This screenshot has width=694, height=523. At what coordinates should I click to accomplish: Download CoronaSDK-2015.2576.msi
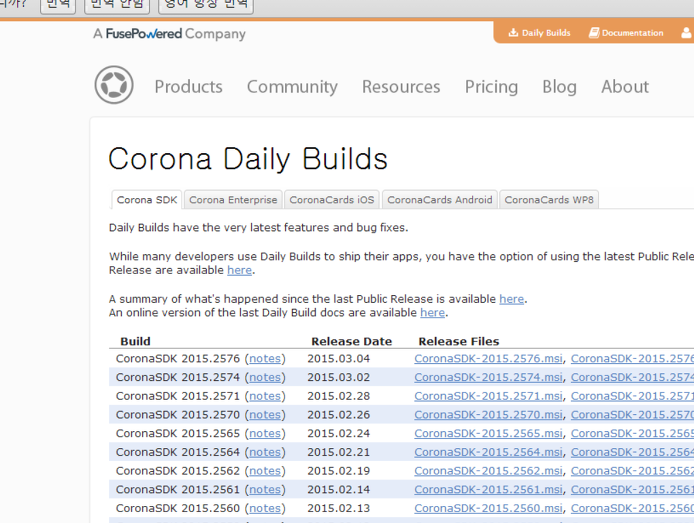tap(489, 359)
